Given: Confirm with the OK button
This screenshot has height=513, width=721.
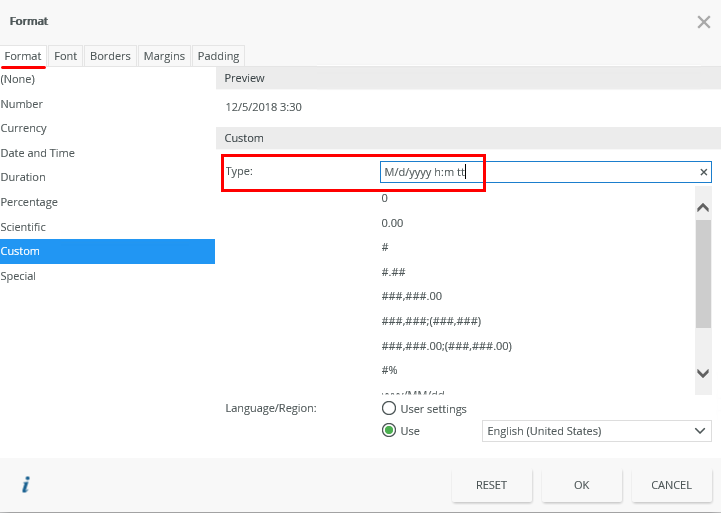Looking at the screenshot, I should tap(582, 485).
